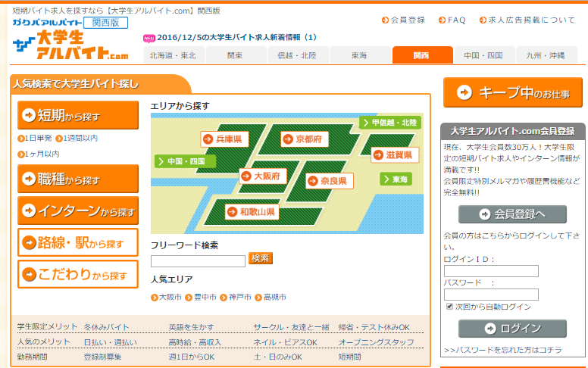The height and width of the screenshot is (368, 588).
Task: Click the 検索 button
Action: [x=260, y=258]
